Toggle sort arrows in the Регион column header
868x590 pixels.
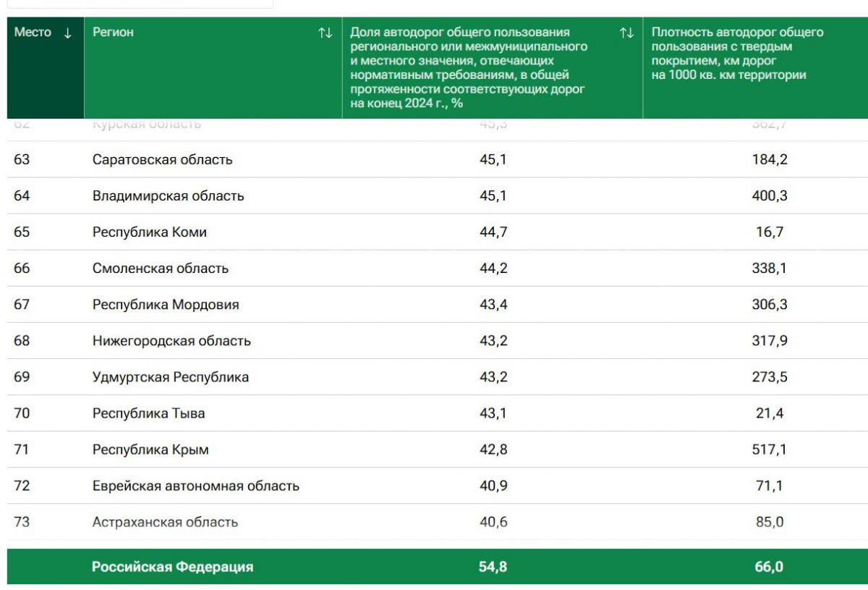click(x=325, y=33)
